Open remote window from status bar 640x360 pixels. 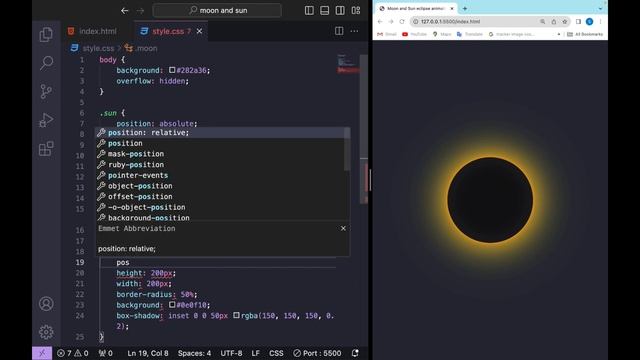pyautogui.click(x=42, y=353)
